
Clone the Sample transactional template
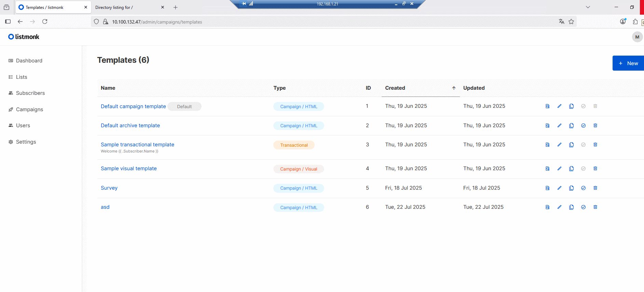click(x=571, y=145)
